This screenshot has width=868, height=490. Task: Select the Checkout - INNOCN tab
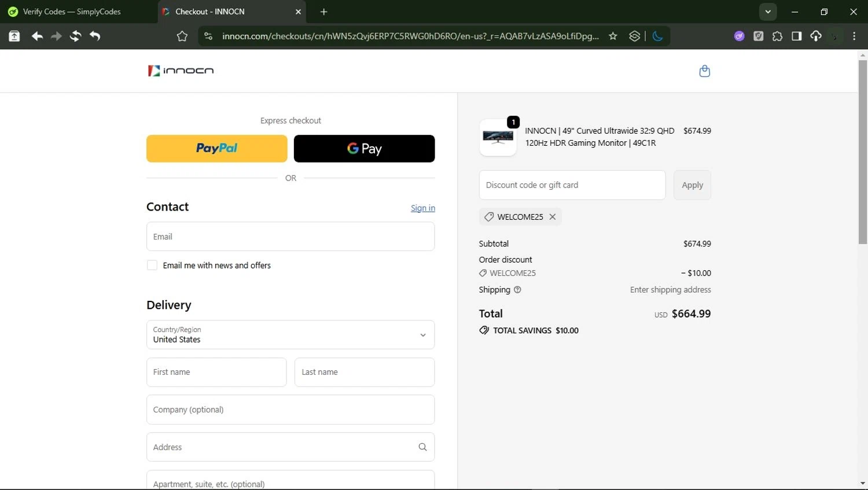[x=233, y=12]
